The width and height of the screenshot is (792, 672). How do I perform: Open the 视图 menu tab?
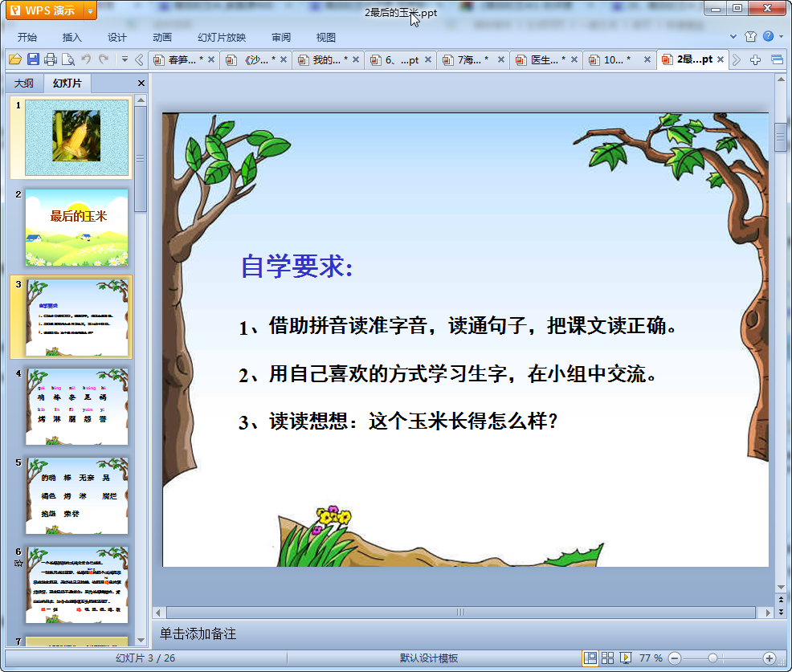point(326,38)
